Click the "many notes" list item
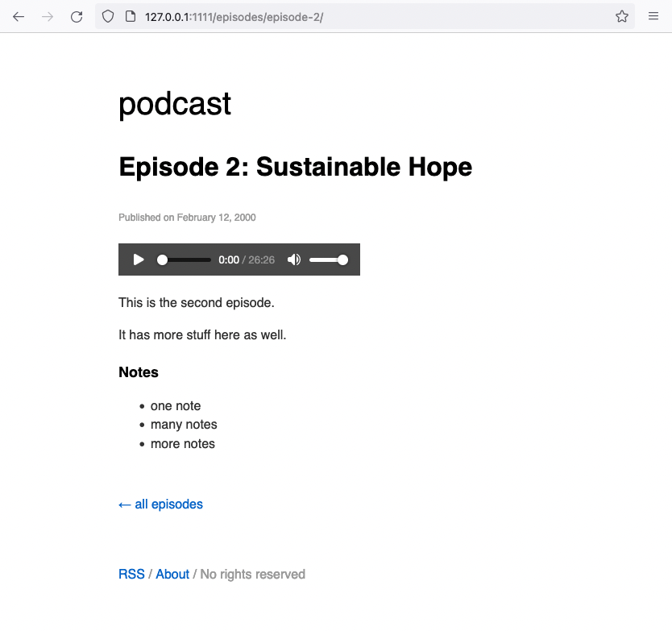 pos(184,425)
